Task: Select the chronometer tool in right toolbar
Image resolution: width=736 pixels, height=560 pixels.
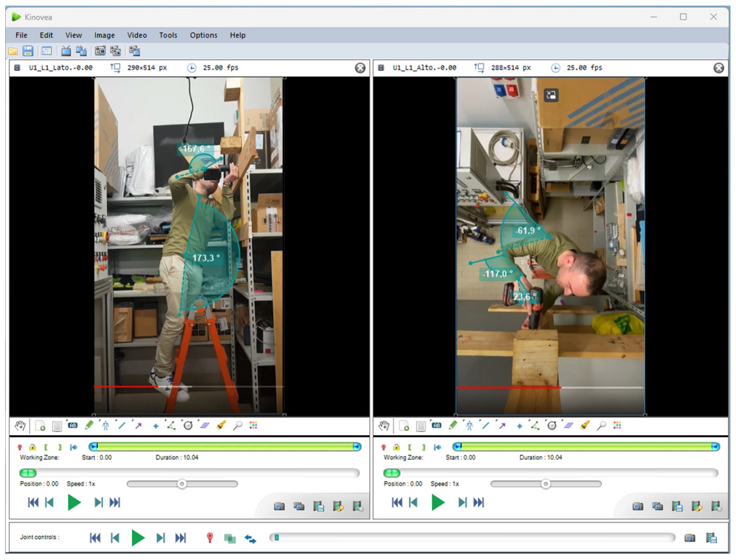Action: click(552, 426)
